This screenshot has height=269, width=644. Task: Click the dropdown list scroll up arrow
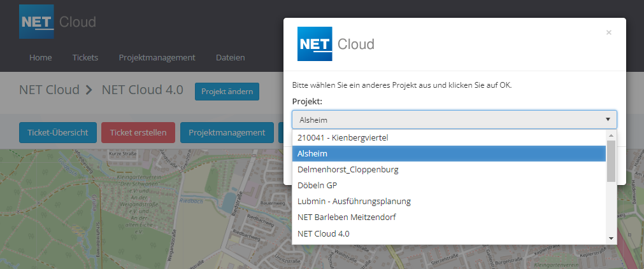[x=611, y=135]
